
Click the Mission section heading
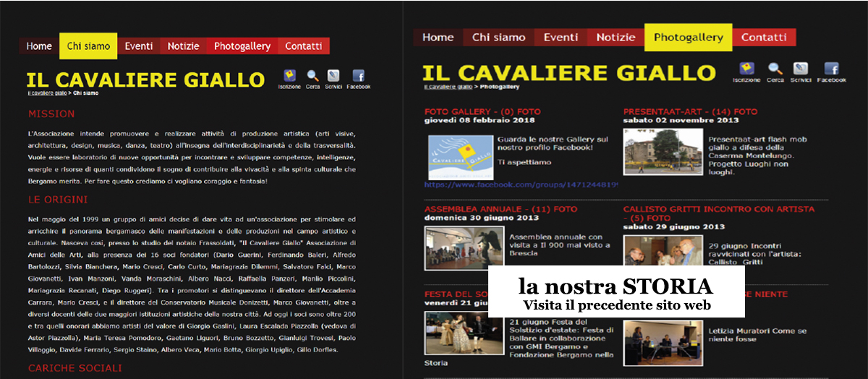point(51,114)
